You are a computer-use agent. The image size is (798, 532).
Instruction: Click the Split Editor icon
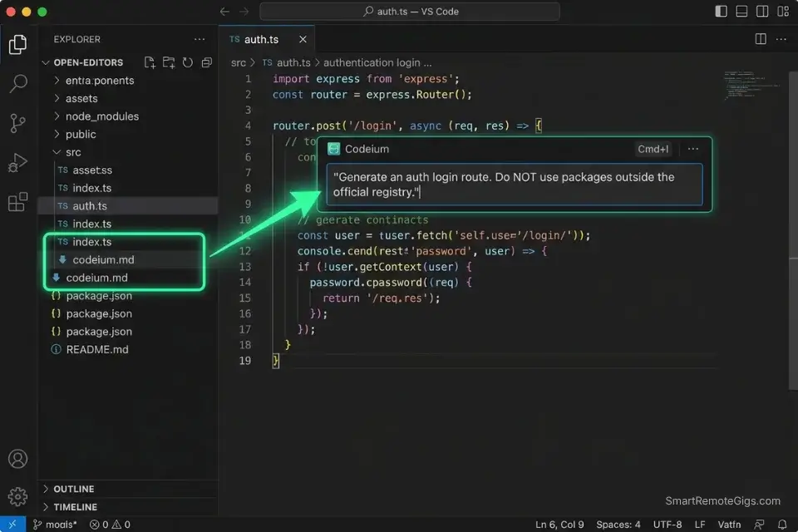[761, 38]
